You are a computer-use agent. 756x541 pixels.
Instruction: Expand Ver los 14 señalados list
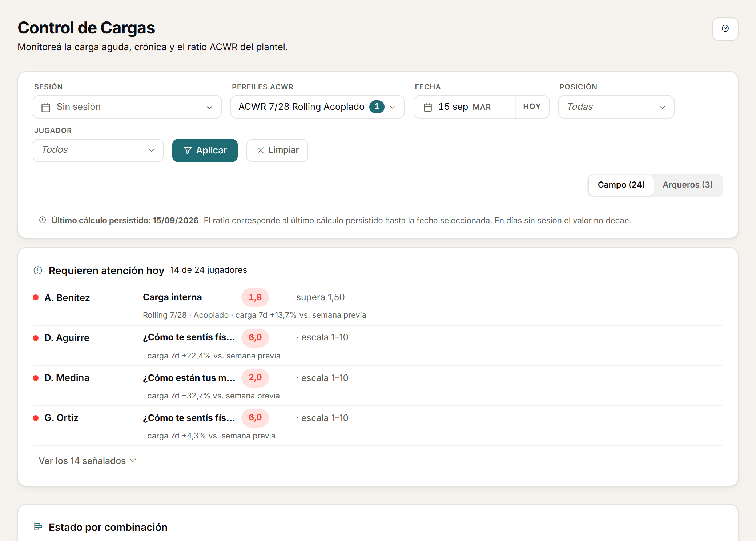(87, 461)
